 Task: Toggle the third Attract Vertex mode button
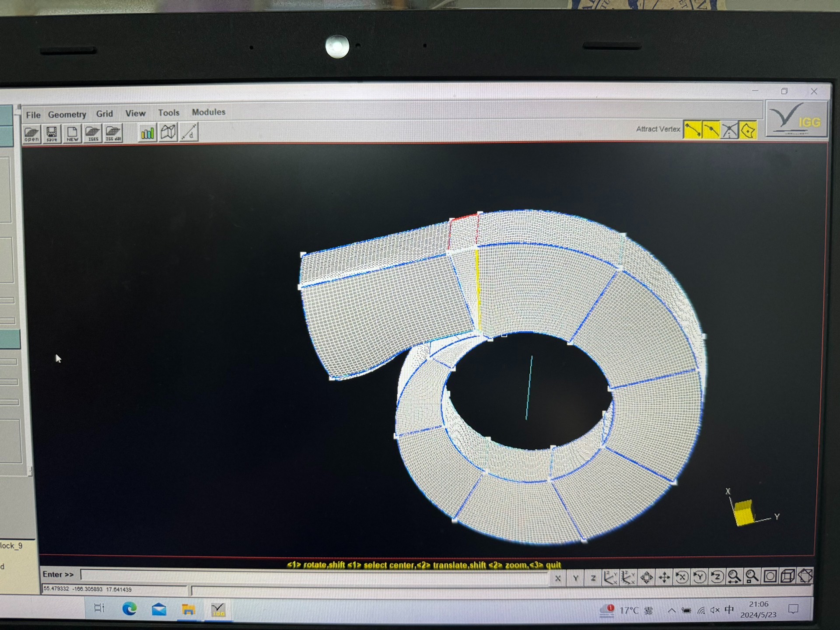pos(729,130)
